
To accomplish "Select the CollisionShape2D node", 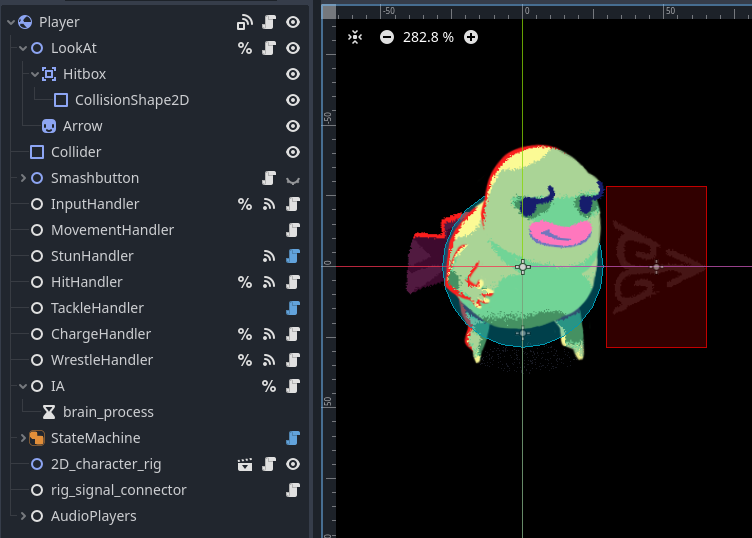I will (132, 100).
